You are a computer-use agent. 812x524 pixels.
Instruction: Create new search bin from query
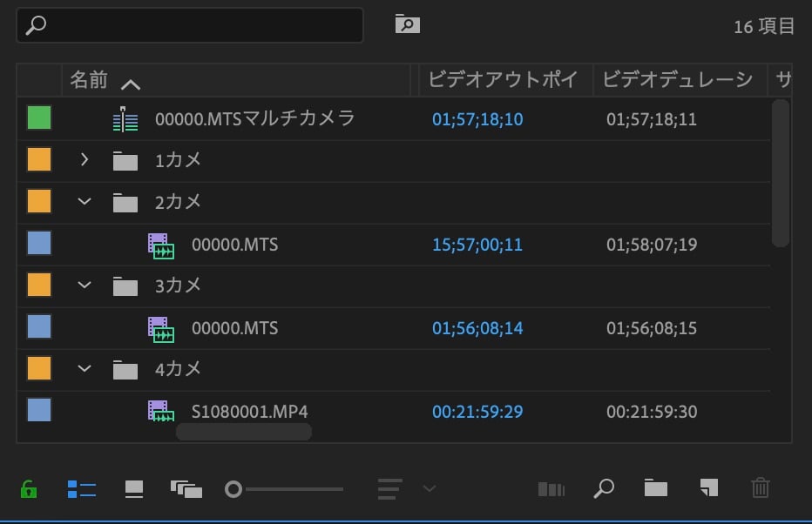pos(407,24)
